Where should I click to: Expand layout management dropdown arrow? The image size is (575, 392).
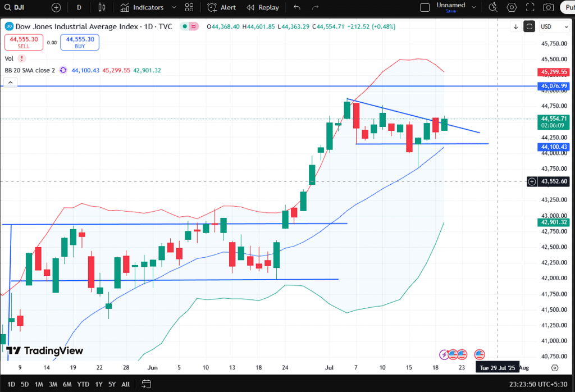(474, 7)
